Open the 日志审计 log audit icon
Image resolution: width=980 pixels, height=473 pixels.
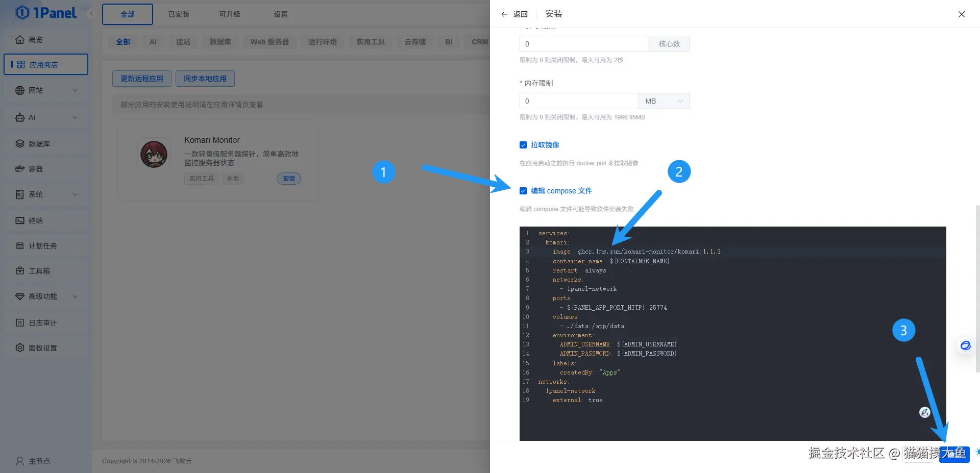point(20,323)
